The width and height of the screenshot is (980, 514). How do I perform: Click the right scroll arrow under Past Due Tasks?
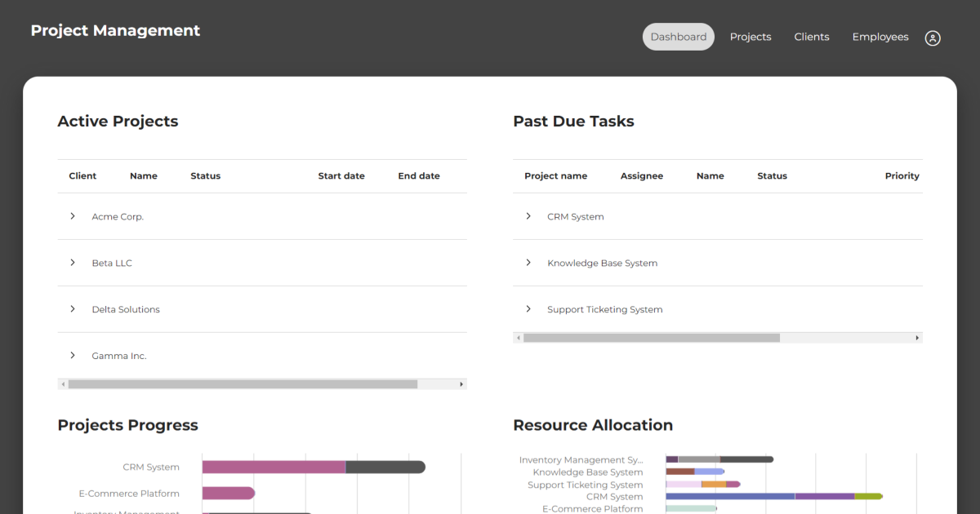pos(917,337)
